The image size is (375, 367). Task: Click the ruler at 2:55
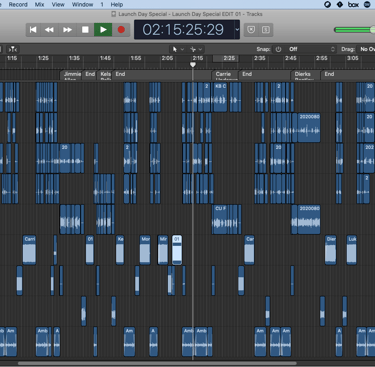[322, 58]
